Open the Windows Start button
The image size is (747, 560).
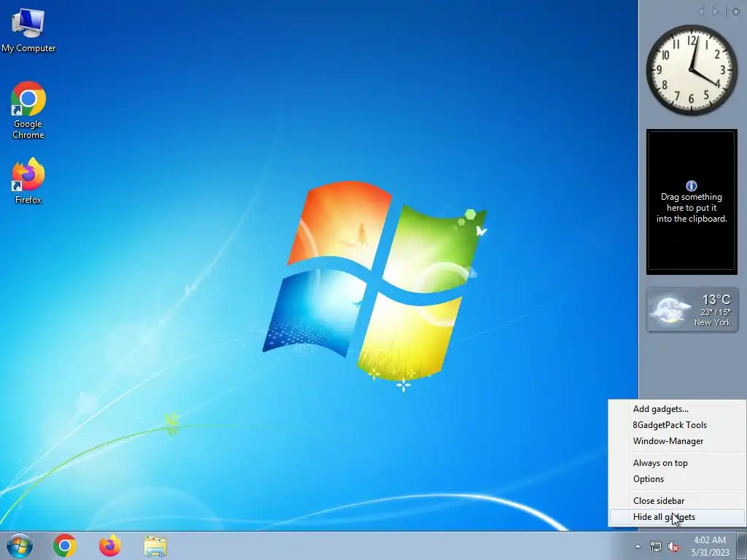coord(20,545)
